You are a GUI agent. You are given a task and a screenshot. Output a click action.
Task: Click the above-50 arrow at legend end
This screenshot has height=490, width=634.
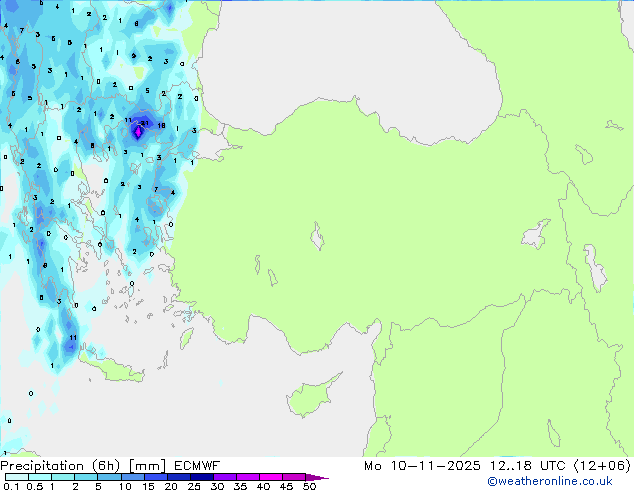coord(317,477)
